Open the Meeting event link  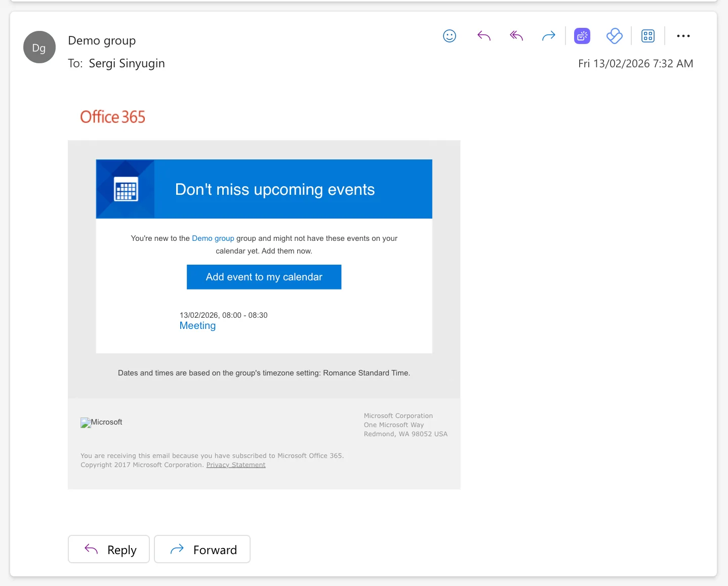click(x=197, y=325)
